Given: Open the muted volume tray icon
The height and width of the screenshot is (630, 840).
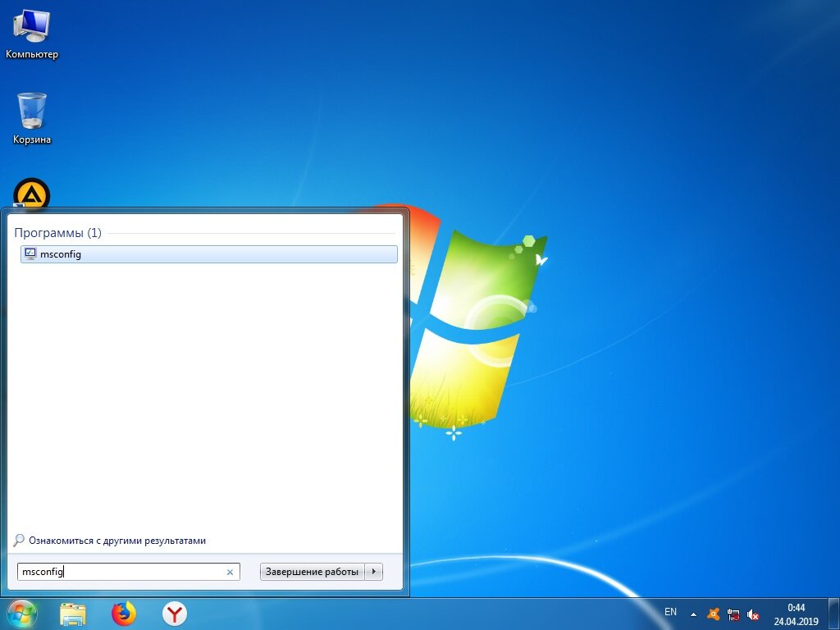Looking at the screenshot, I should coord(753,614).
